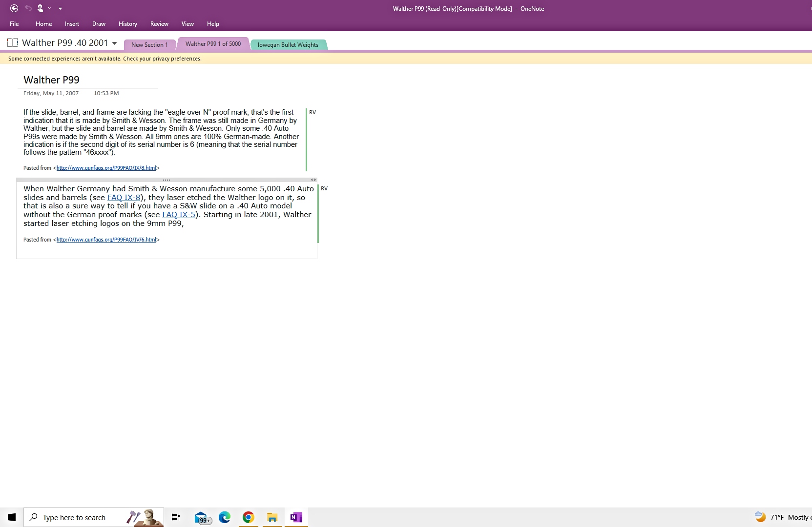Image resolution: width=812 pixels, height=527 pixels.
Task: Click the page time 10:53 PM
Action: tap(106, 93)
